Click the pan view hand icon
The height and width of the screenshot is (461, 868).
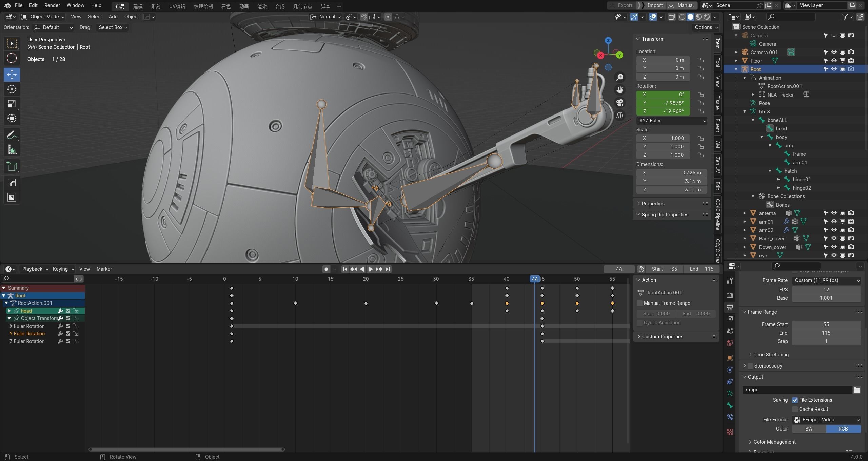(620, 90)
